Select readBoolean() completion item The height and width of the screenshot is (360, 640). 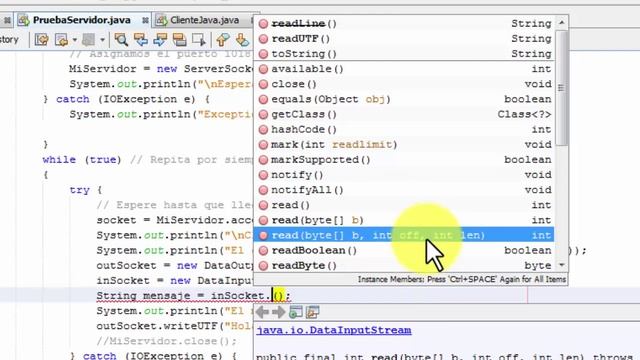point(404,250)
